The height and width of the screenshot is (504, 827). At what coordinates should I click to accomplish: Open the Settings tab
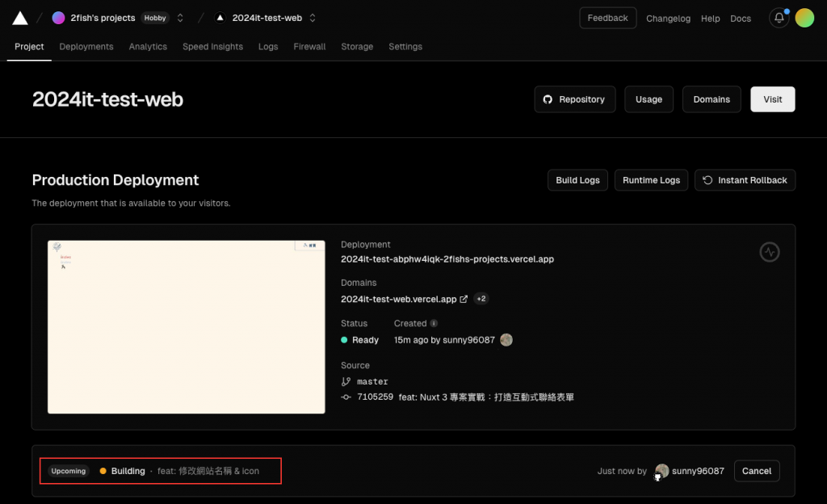[x=405, y=46]
